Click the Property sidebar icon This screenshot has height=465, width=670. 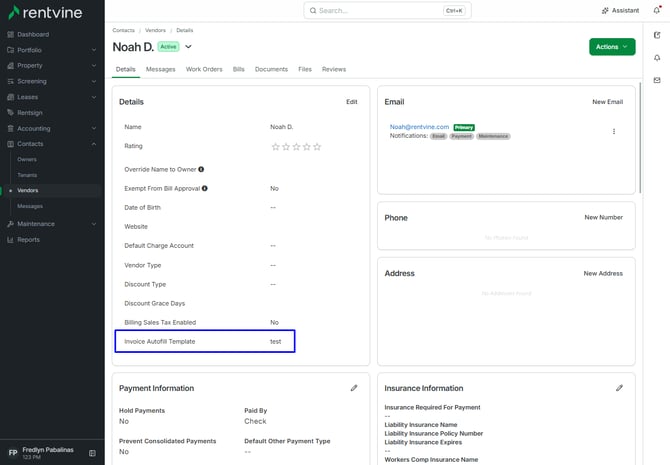pyautogui.click(x=11, y=66)
